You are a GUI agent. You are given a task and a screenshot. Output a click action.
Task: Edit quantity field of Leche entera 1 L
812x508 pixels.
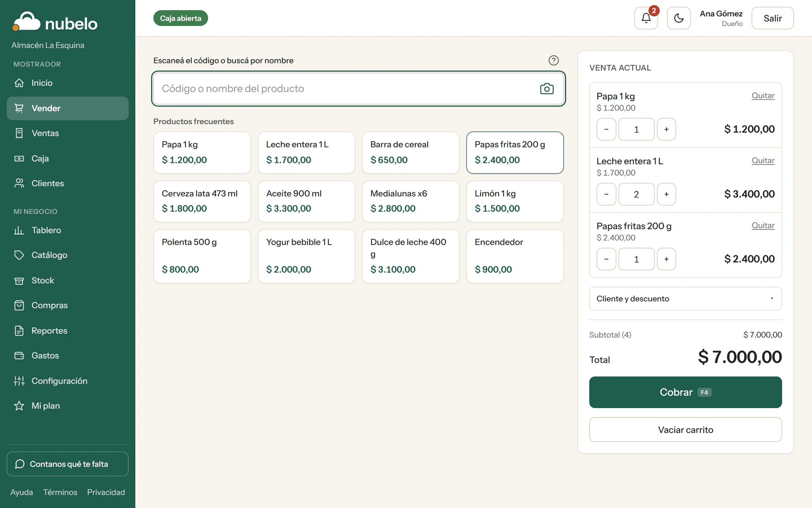tap(636, 194)
